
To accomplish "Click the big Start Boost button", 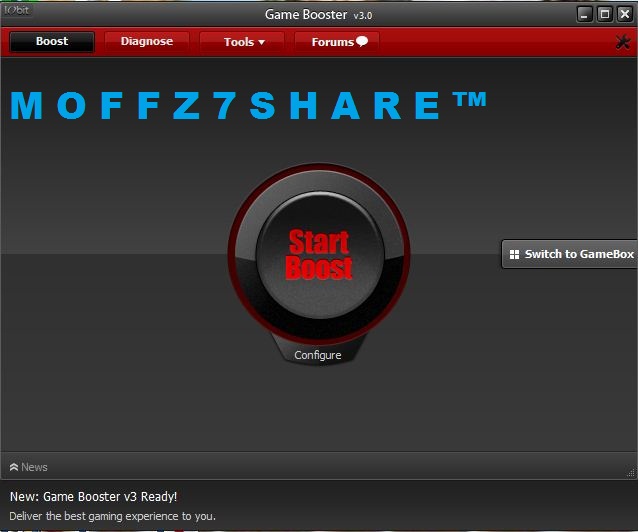I will (319, 254).
